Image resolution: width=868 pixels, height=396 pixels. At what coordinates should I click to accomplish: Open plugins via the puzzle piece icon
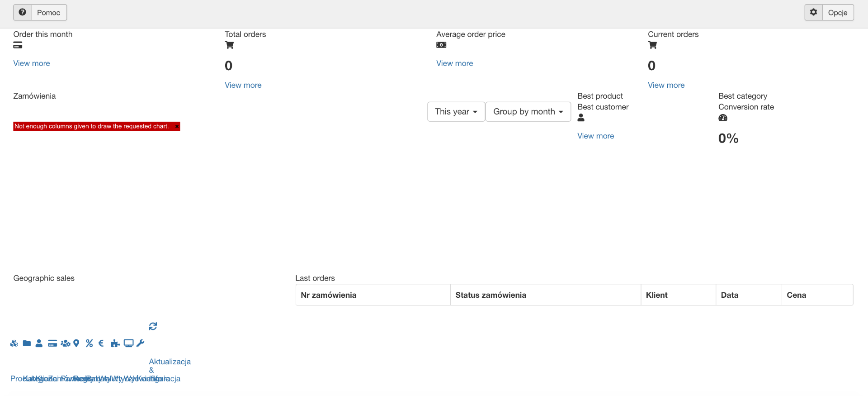tap(115, 344)
